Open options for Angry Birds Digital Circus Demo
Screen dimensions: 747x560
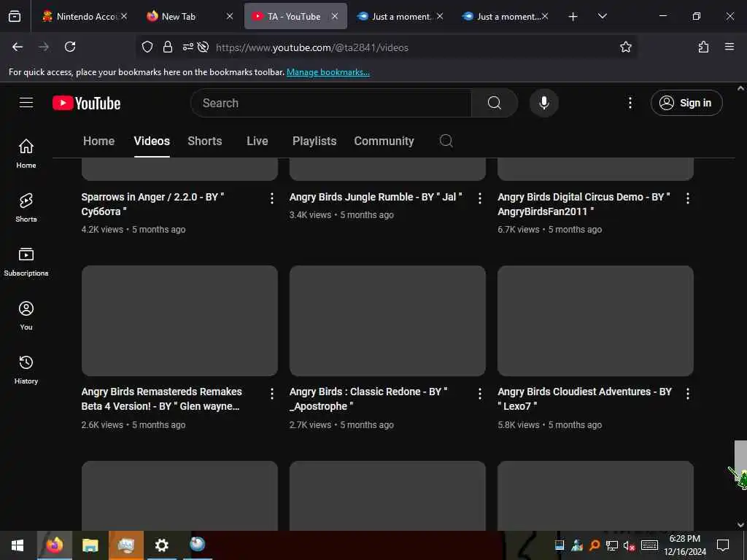687,198
